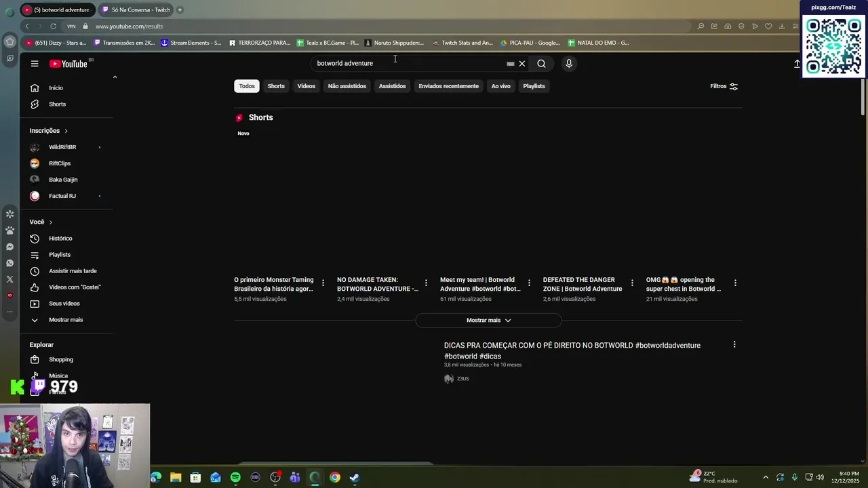Open menu for 'NO DAMAGE TAKEN' short

tap(426, 283)
